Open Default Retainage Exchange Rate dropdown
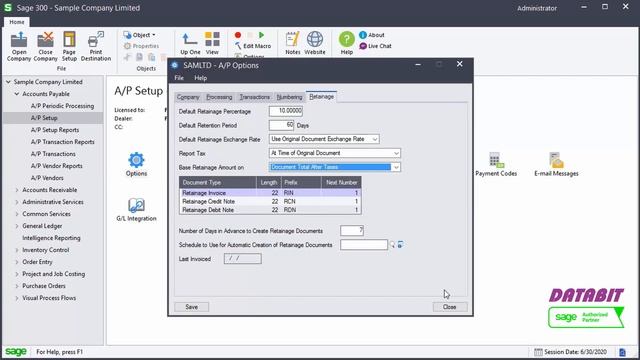Viewport: 640px width, 360px height. (375, 139)
